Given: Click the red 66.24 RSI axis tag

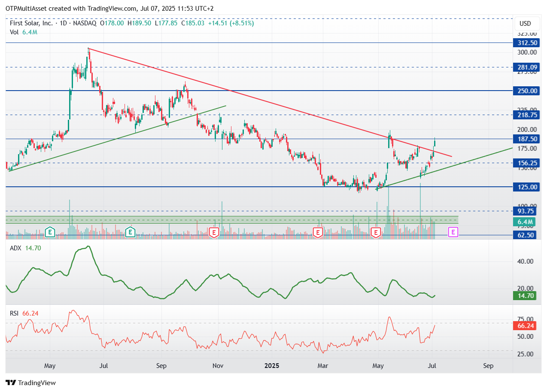Looking at the screenshot, I should tap(525, 326).
